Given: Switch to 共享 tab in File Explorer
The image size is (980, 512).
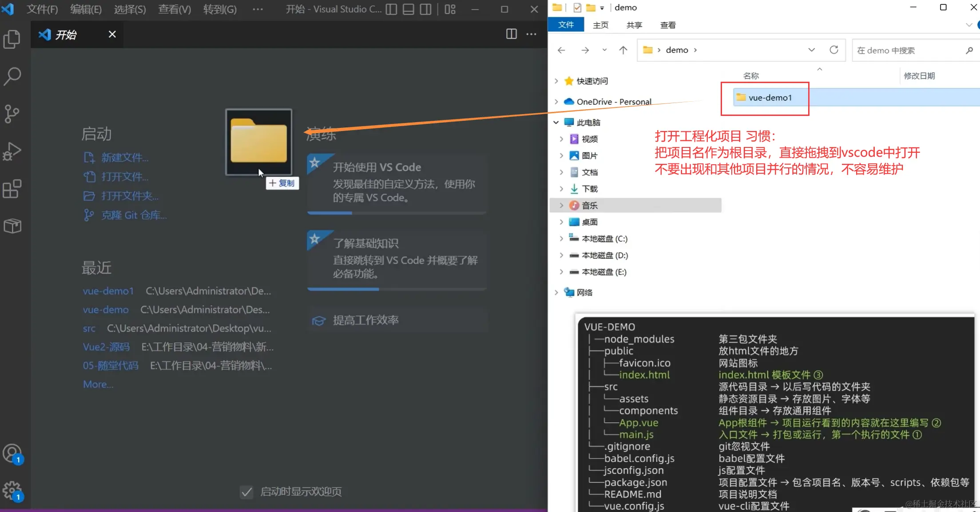Looking at the screenshot, I should pyautogui.click(x=634, y=25).
